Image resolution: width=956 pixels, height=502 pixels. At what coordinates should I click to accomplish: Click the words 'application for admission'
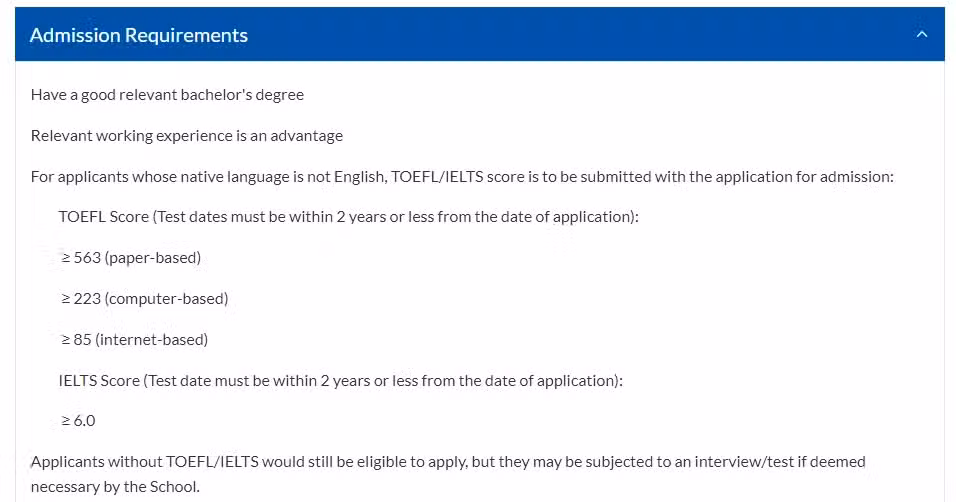point(805,176)
